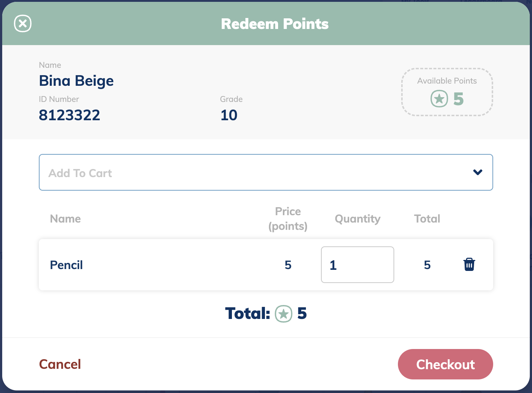Click the Cancel link

(x=60, y=364)
